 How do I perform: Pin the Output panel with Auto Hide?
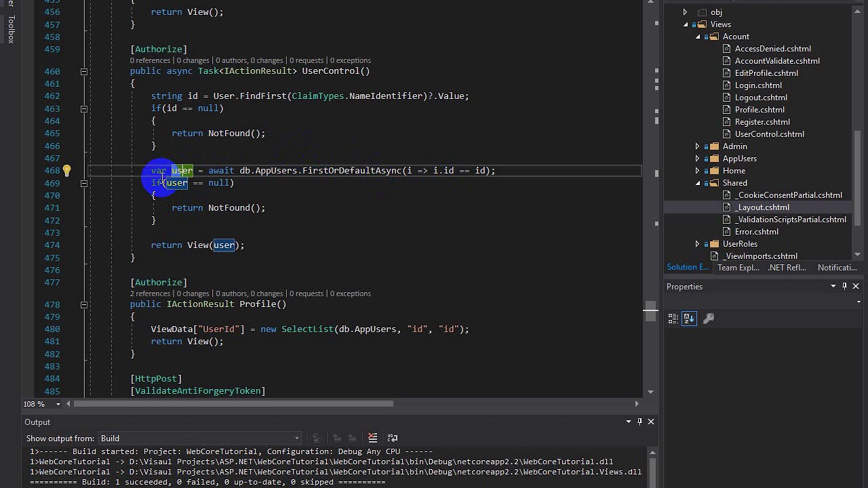click(x=639, y=422)
